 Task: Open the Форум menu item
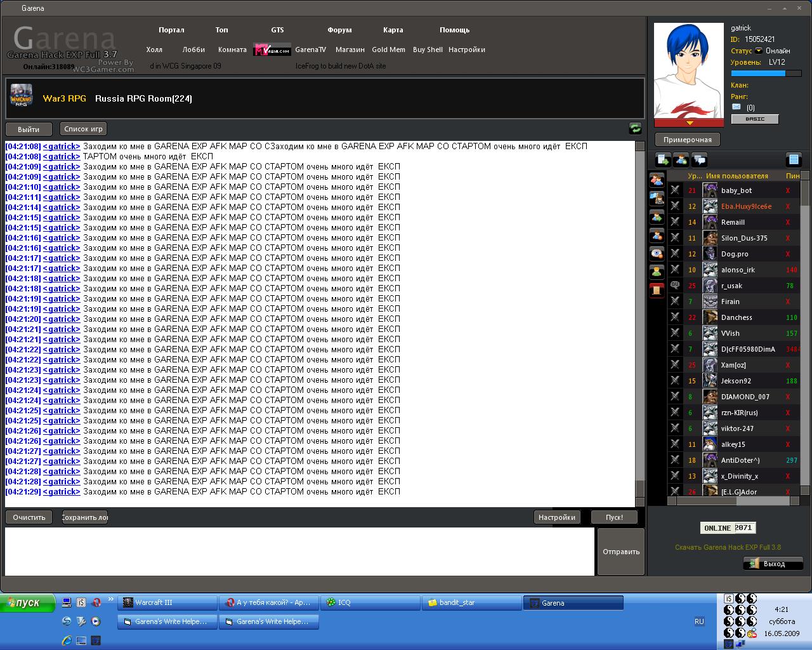pos(339,30)
